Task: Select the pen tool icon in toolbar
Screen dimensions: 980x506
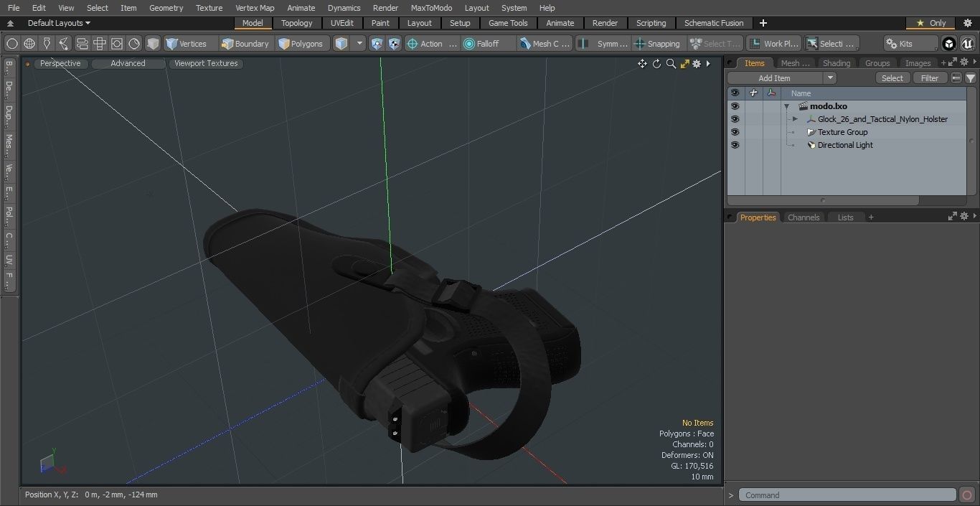Action: [47, 44]
